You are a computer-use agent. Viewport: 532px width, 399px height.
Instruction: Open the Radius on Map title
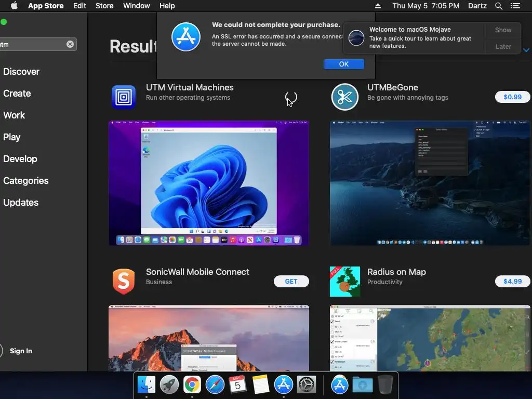click(x=396, y=272)
